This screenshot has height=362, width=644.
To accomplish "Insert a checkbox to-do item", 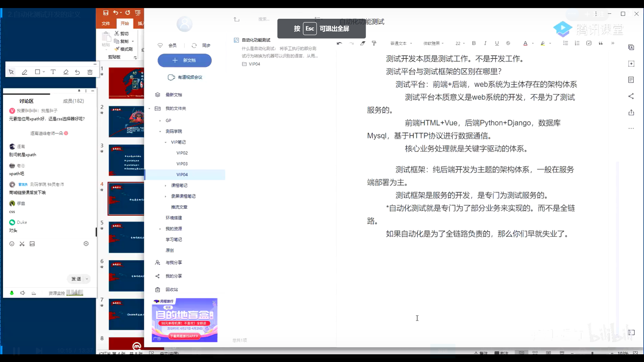I will (x=589, y=43).
